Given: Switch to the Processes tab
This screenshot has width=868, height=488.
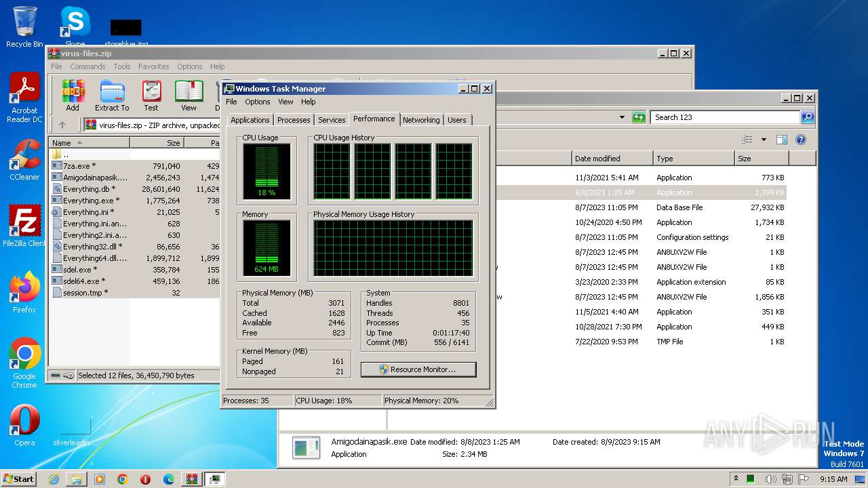Looking at the screenshot, I should pyautogui.click(x=294, y=120).
